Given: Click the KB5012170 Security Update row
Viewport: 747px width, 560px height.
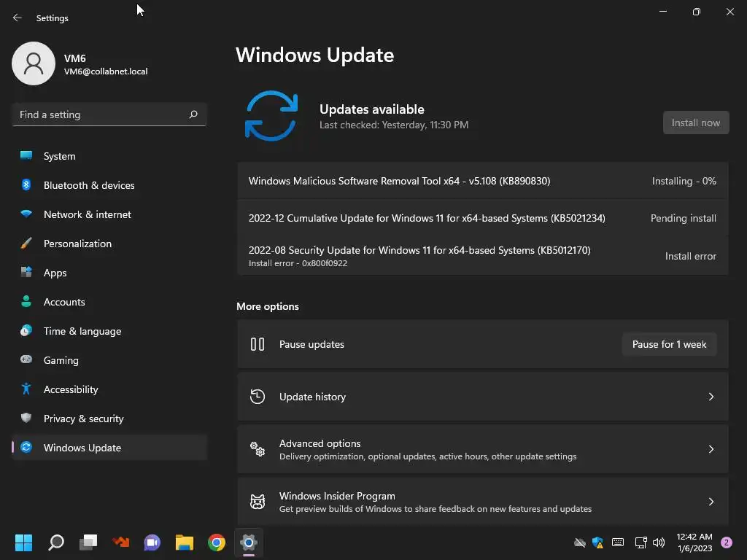Looking at the screenshot, I should 483,256.
